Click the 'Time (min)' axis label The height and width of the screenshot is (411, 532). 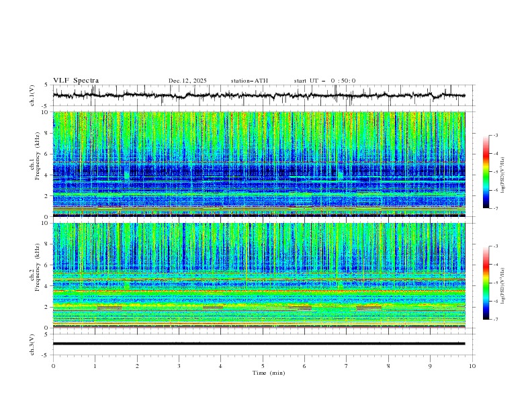(269, 373)
